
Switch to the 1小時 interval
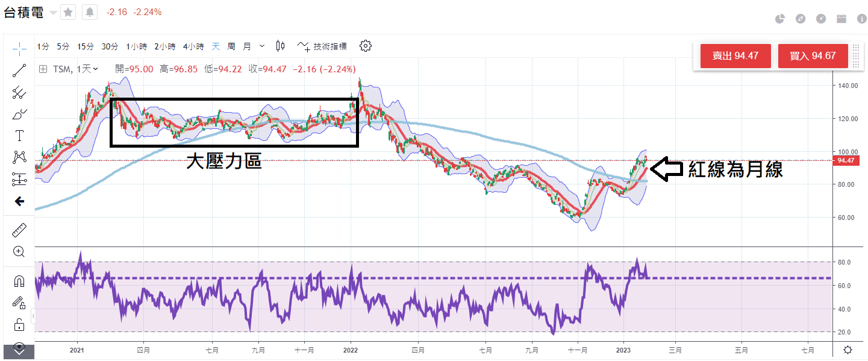[x=137, y=46]
